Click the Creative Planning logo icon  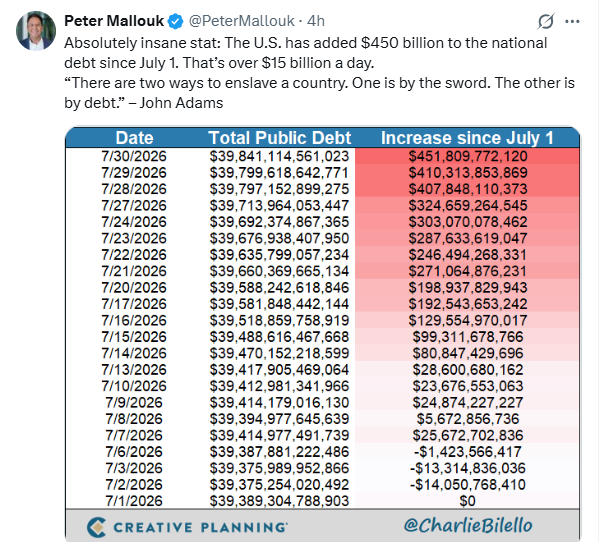click(x=96, y=527)
